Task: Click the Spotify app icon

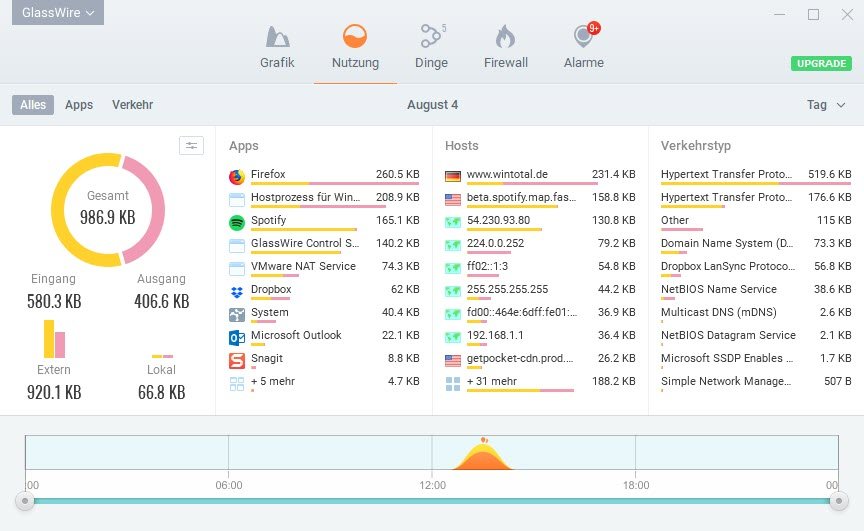Action: pos(237,223)
